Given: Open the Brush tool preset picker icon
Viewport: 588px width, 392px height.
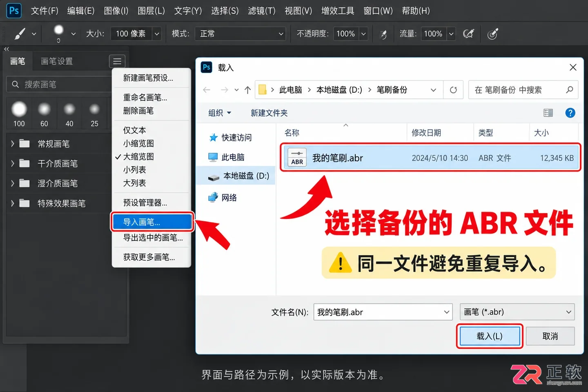Looking at the screenshot, I should pos(20,34).
